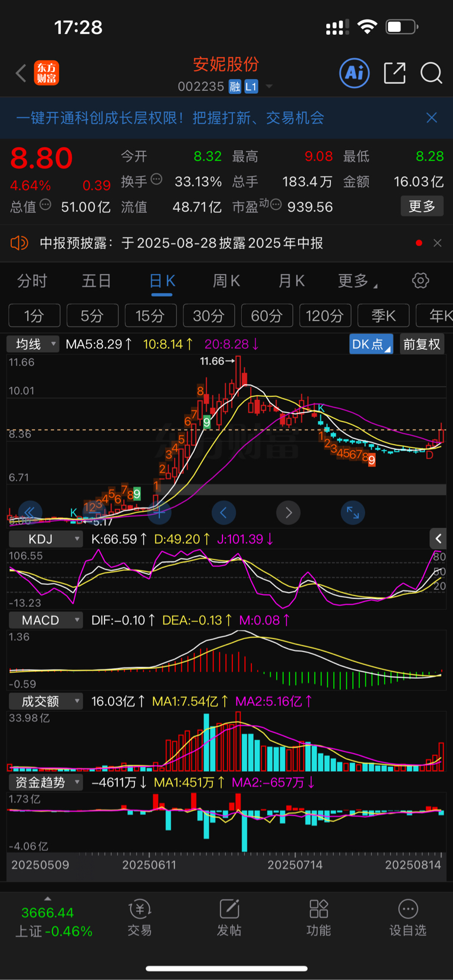
Task: Open stock switch dropdown beside L1
Action: (x=269, y=87)
